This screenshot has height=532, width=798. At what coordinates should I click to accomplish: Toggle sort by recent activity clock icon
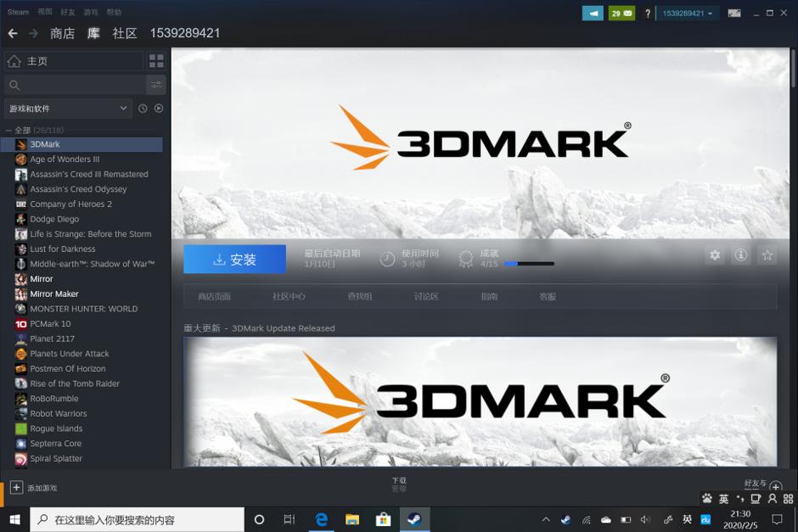[x=143, y=109]
